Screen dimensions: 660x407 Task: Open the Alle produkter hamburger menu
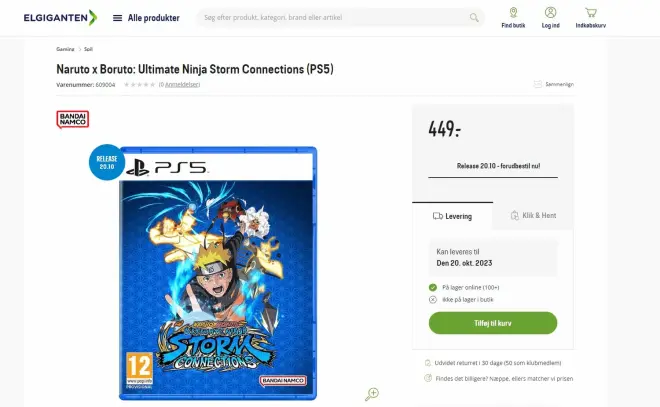(118, 18)
